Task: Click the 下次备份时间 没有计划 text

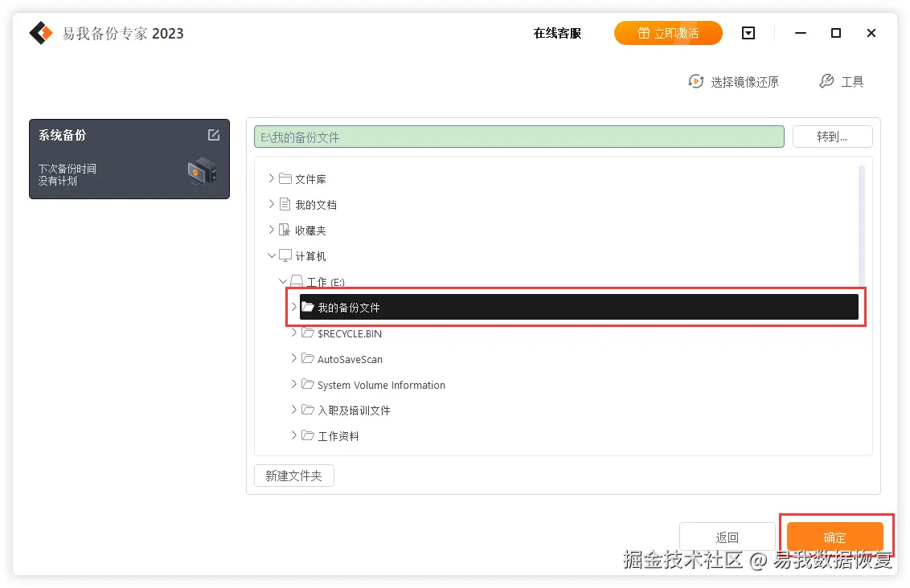Action: [x=68, y=174]
